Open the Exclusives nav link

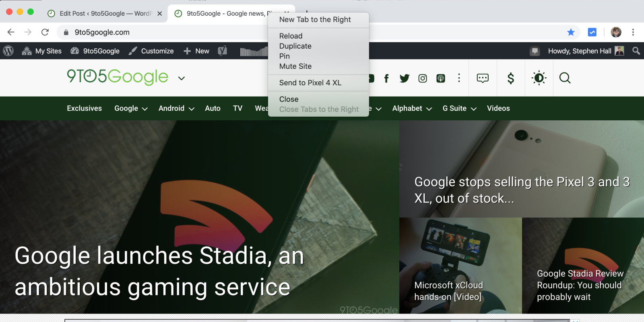click(x=84, y=109)
